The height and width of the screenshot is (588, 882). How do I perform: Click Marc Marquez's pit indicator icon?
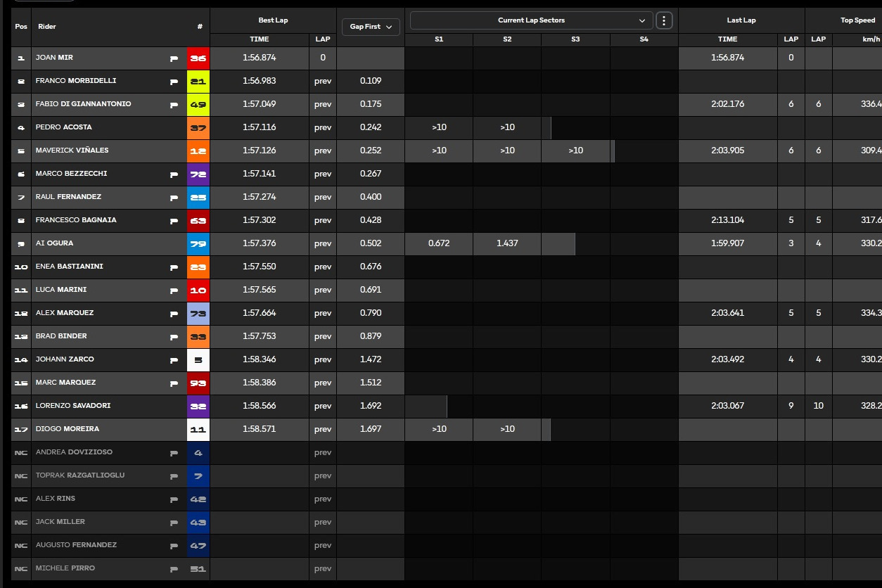tap(174, 383)
